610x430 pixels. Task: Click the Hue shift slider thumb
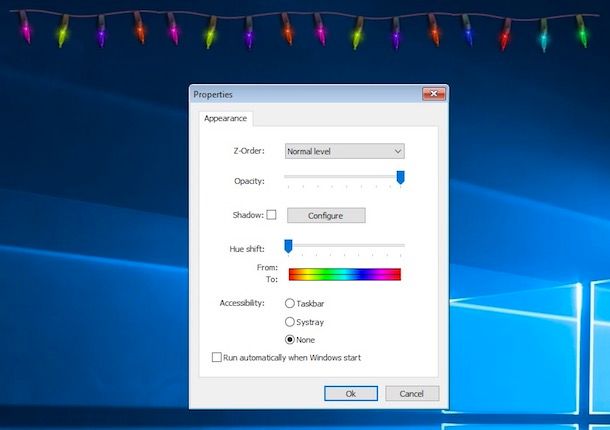point(288,246)
